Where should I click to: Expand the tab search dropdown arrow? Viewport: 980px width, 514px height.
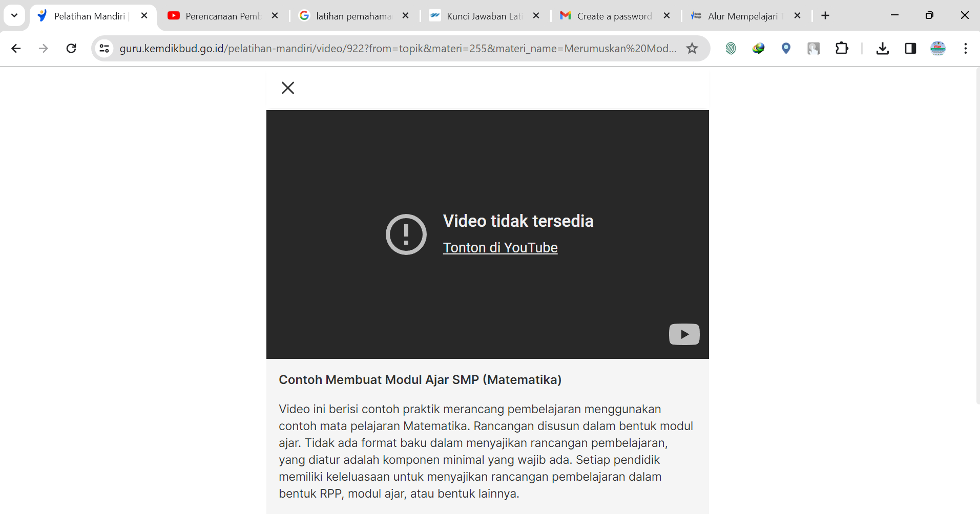(x=14, y=16)
